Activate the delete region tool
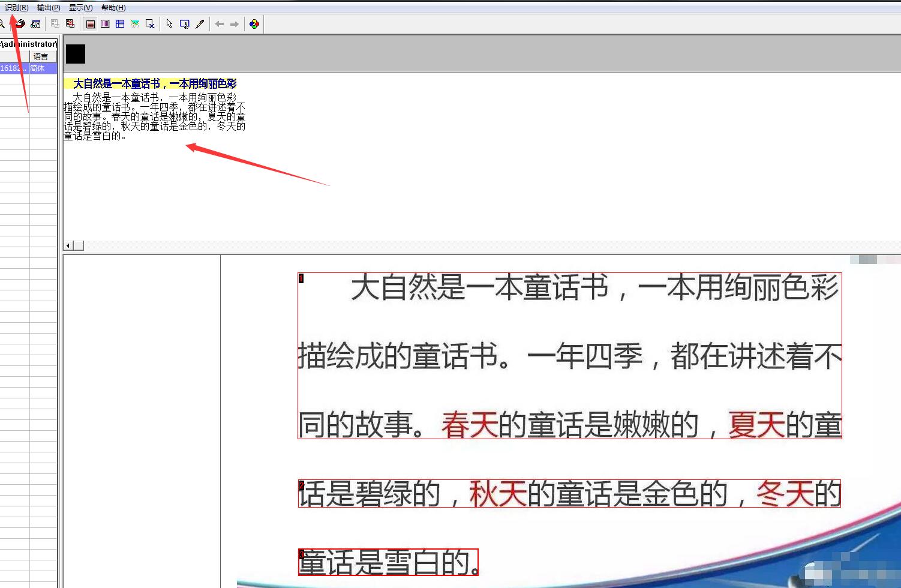This screenshot has height=588, width=901. pyautogui.click(x=150, y=23)
